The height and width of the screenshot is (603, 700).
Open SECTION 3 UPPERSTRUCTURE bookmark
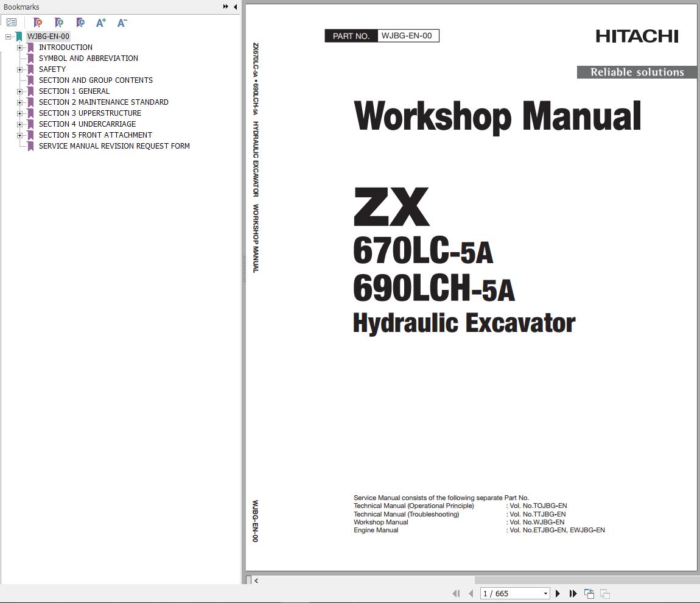click(x=90, y=113)
